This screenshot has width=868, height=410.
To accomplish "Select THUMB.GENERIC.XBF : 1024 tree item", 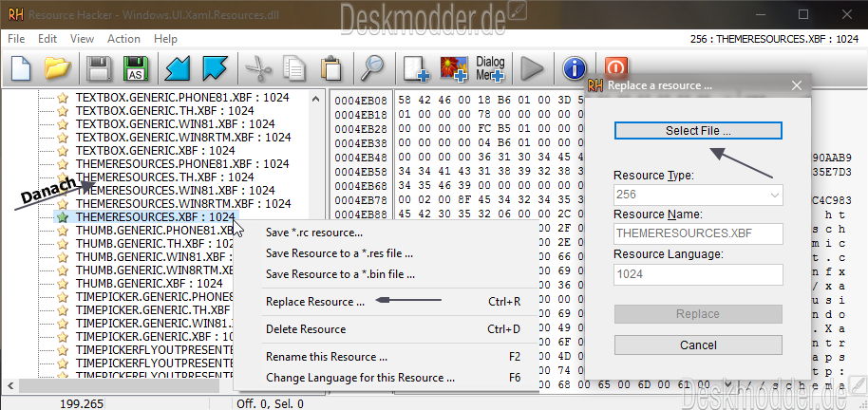I will [149, 284].
